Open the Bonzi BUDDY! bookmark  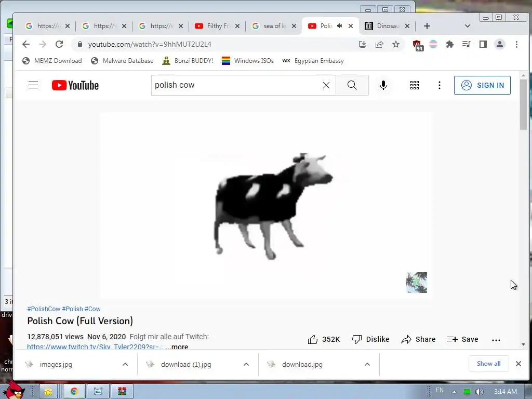tap(188, 61)
